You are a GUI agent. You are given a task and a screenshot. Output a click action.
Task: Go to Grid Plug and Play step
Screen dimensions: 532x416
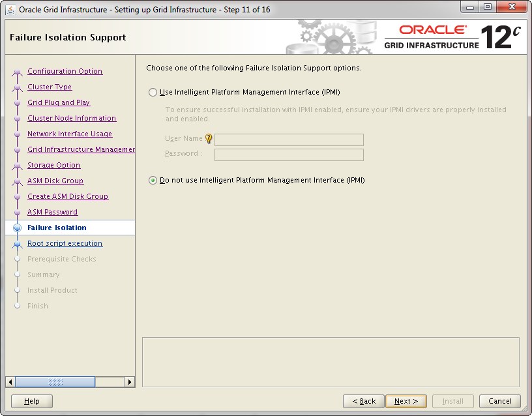[59, 102]
